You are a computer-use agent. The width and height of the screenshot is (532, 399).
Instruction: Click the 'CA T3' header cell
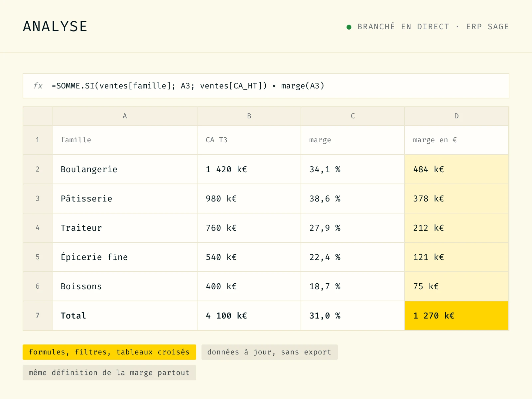[249, 140]
